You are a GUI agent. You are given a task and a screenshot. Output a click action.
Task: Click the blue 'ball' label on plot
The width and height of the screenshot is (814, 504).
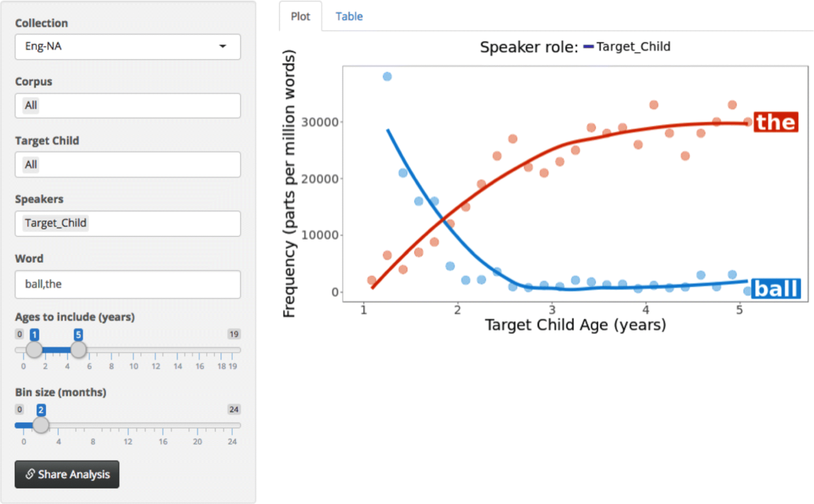(777, 289)
